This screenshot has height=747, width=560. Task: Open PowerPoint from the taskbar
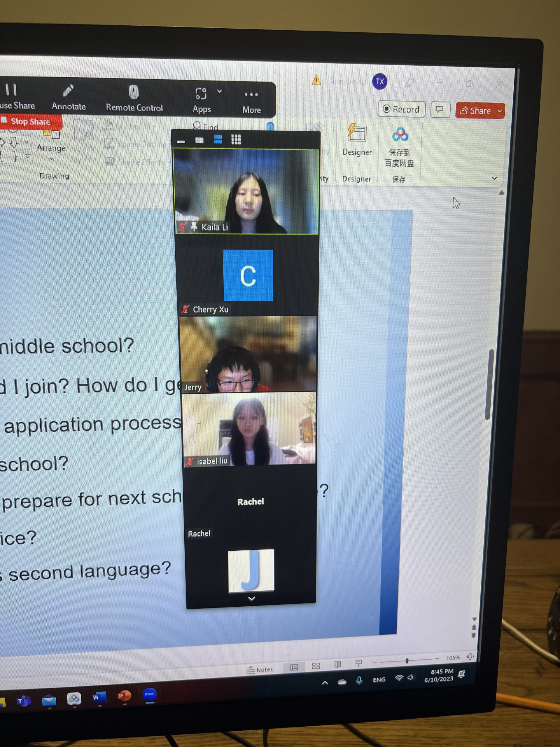click(124, 696)
